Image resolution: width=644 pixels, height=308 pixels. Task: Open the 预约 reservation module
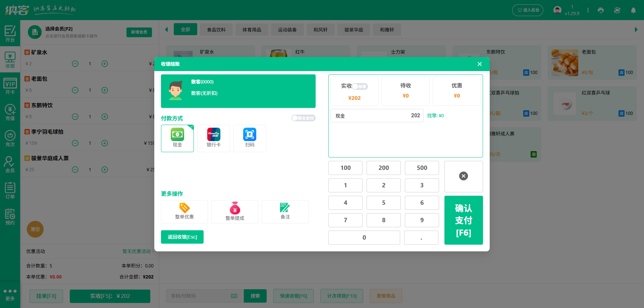click(10, 217)
